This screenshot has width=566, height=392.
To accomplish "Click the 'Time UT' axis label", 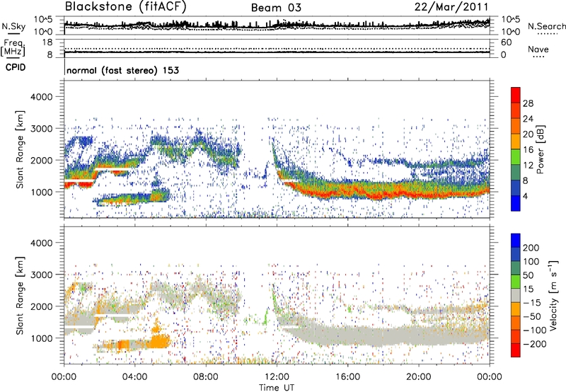I will pyautogui.click(x=277, y=388).
